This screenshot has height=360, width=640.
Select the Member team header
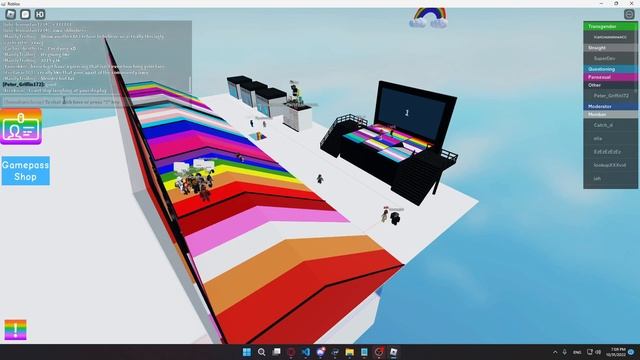[610, 114]
